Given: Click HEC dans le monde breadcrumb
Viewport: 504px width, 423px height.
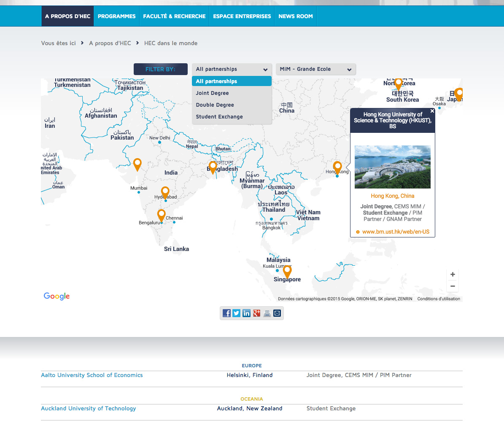Looking at the screenshot, I should 171,43.
